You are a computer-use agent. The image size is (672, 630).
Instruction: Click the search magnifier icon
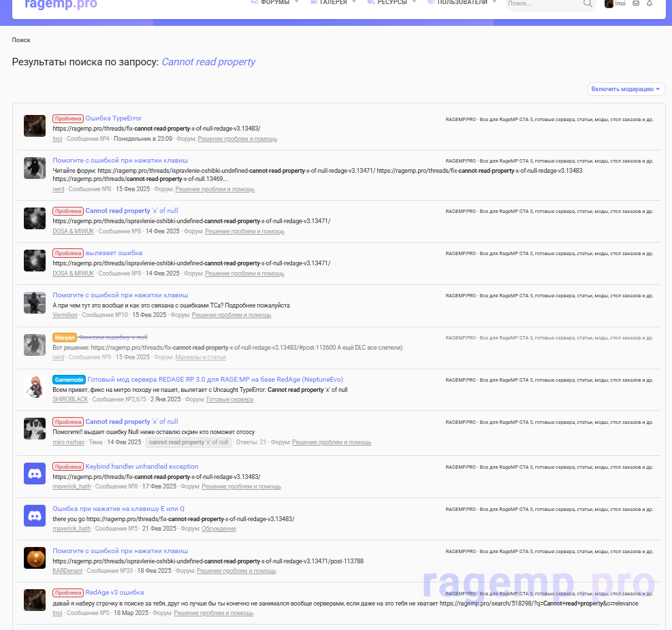(x=588, y=3)
